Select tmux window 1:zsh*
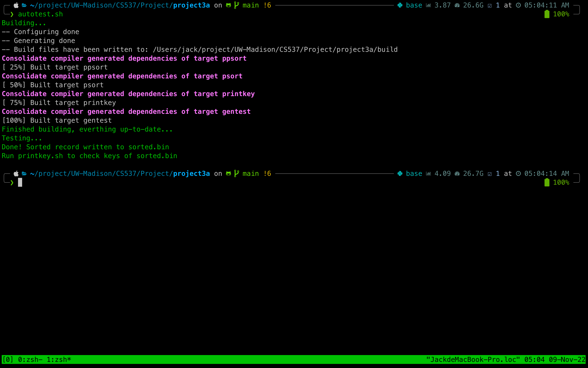588x368 pixels. [x=59, y=359]
